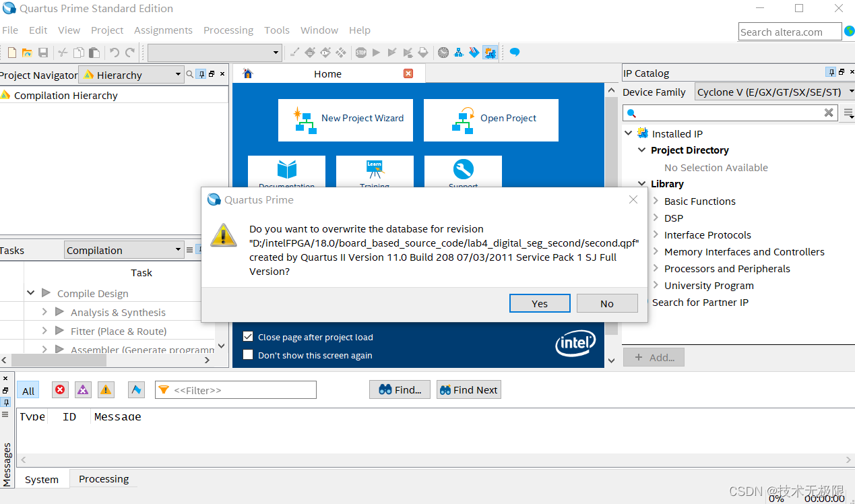The width and height of the screenshot is (855, 504).
Task: Click the Start Compilation play icon
Action: (377, 53)
